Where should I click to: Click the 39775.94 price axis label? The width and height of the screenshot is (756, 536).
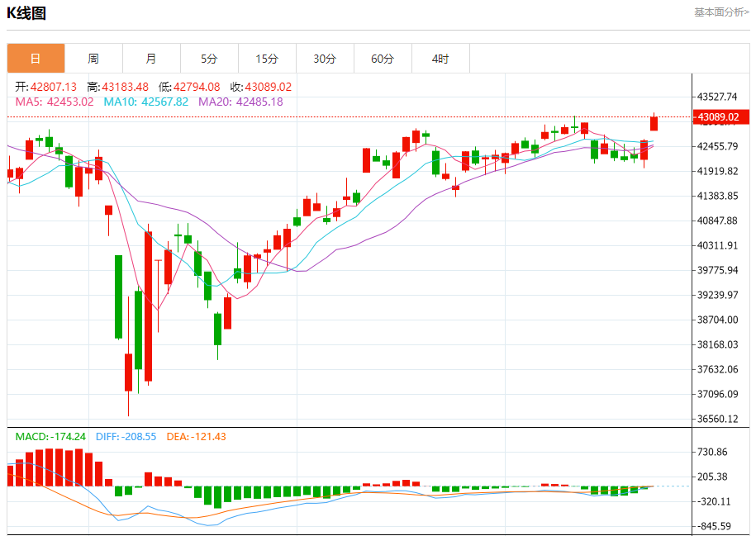(717, 270)
